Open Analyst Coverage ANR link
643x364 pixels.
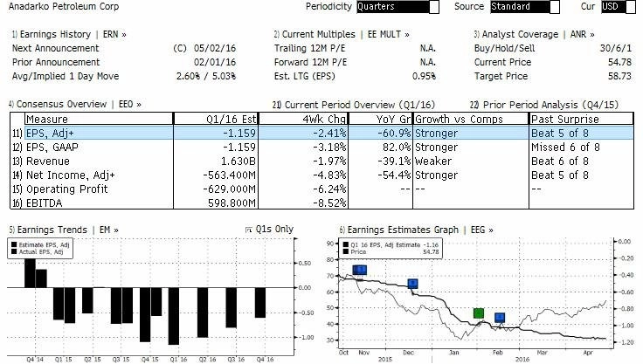coord(534,34)
